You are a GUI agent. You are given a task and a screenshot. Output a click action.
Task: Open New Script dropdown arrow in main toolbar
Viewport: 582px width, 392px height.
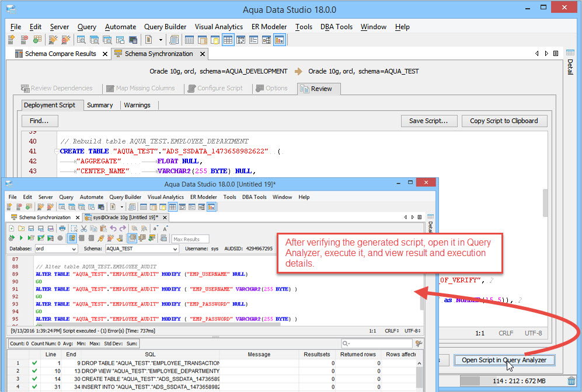coord(161,40)
